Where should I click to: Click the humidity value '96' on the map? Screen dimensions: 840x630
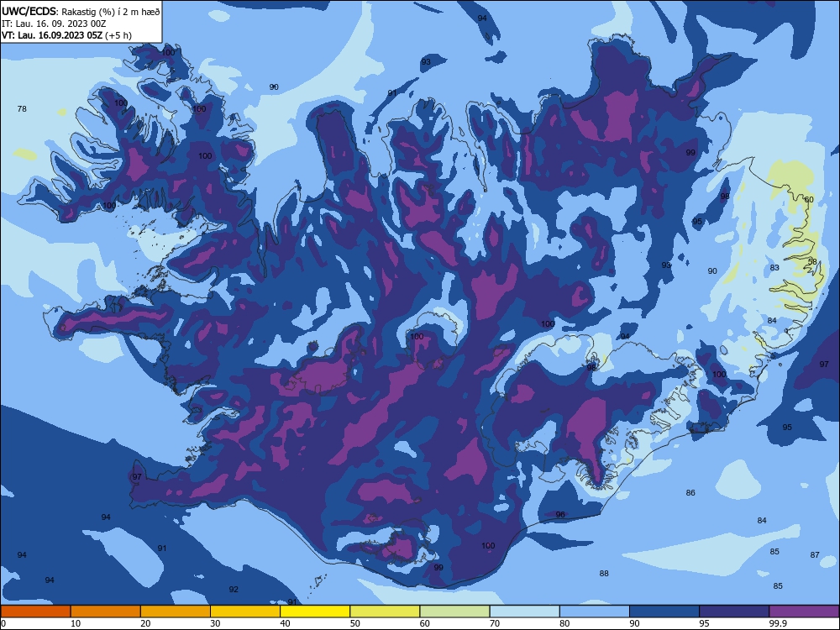click(x=560, y=514)
